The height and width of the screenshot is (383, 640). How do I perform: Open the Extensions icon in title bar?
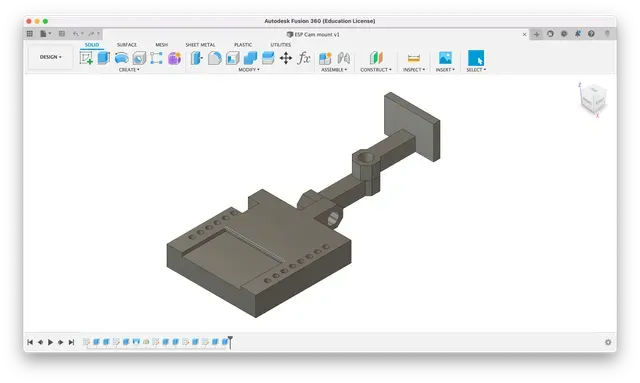coord(550,34)
